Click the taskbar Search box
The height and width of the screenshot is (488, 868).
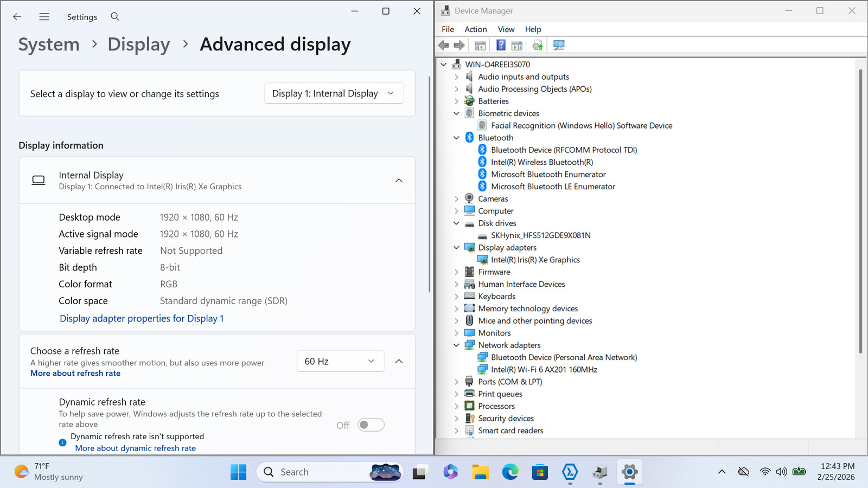click(330, 472)
